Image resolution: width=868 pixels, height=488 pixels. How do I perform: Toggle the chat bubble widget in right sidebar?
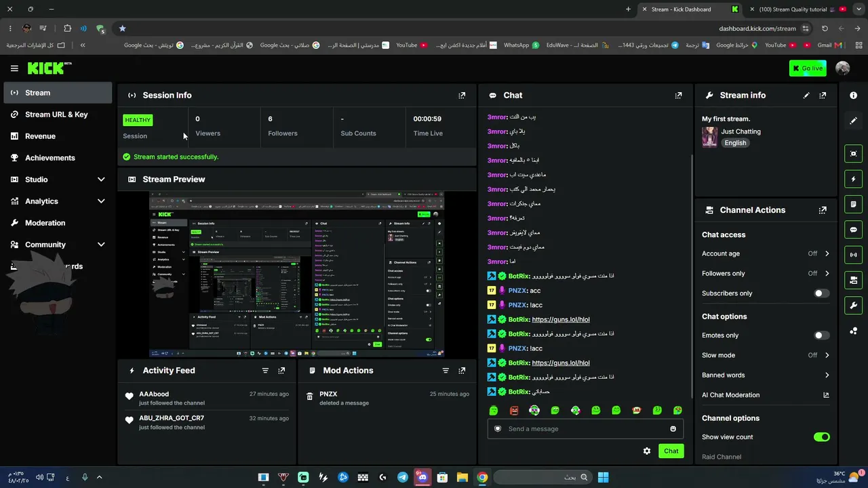(x=854, y=230)
